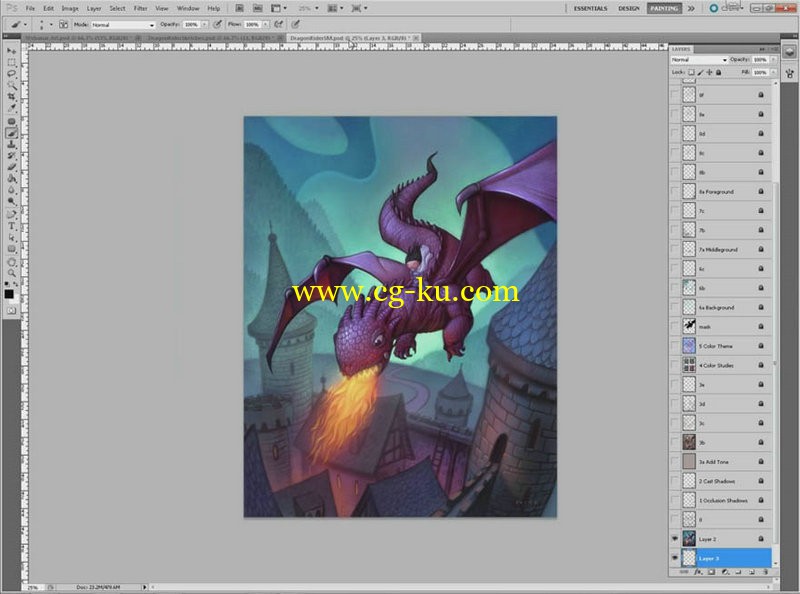Open the Image menu

(70, 8)
